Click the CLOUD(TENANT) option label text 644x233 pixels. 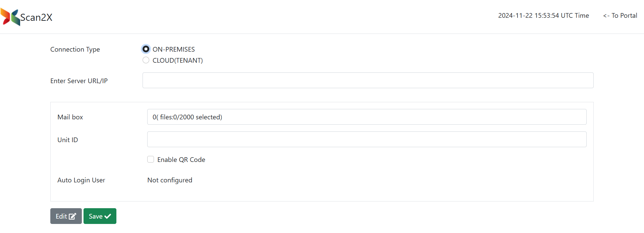(178, 60)
